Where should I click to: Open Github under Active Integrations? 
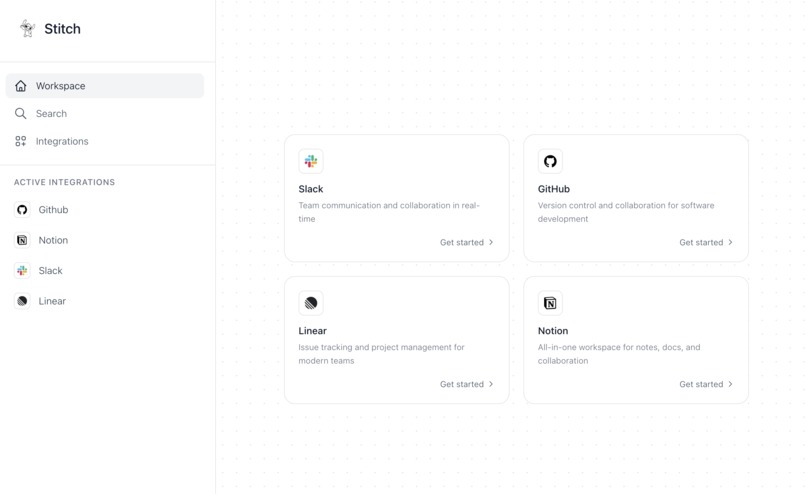tap(53, 210)
